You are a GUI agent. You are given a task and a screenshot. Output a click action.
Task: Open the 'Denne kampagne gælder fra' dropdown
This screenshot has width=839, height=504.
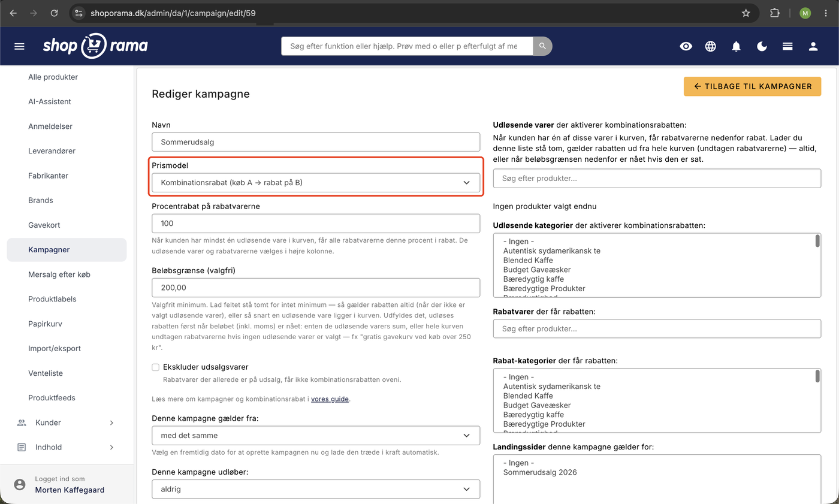[x=316, y=435]
